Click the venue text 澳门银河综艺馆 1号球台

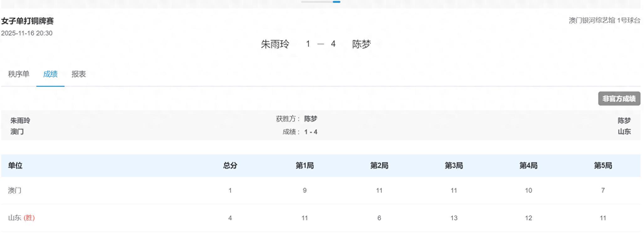click(605, 20)
